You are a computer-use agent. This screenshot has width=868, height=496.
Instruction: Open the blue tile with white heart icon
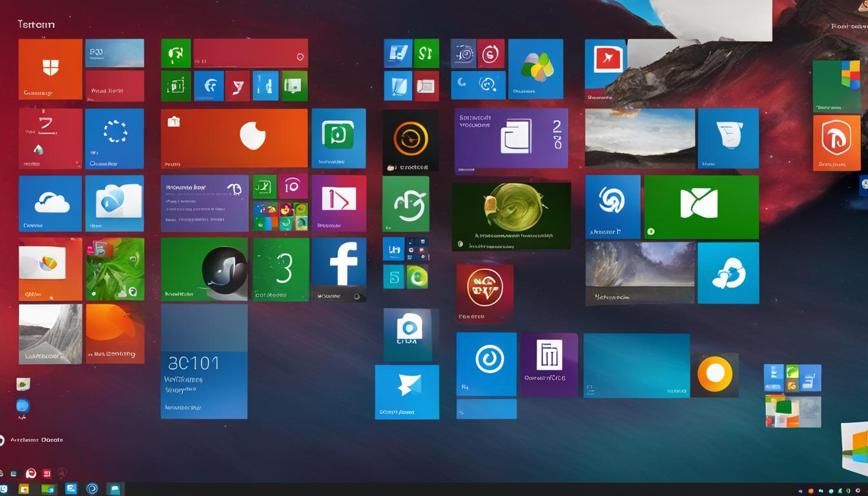[x=728, y=272]
